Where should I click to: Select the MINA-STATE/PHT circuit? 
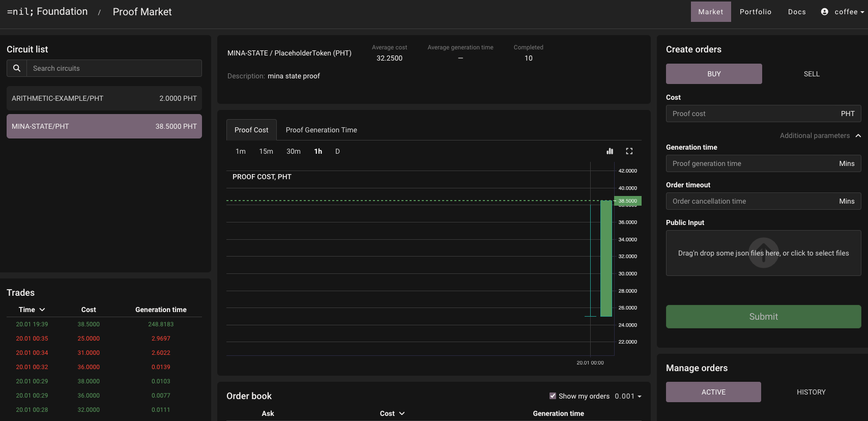tap(104, 126)
